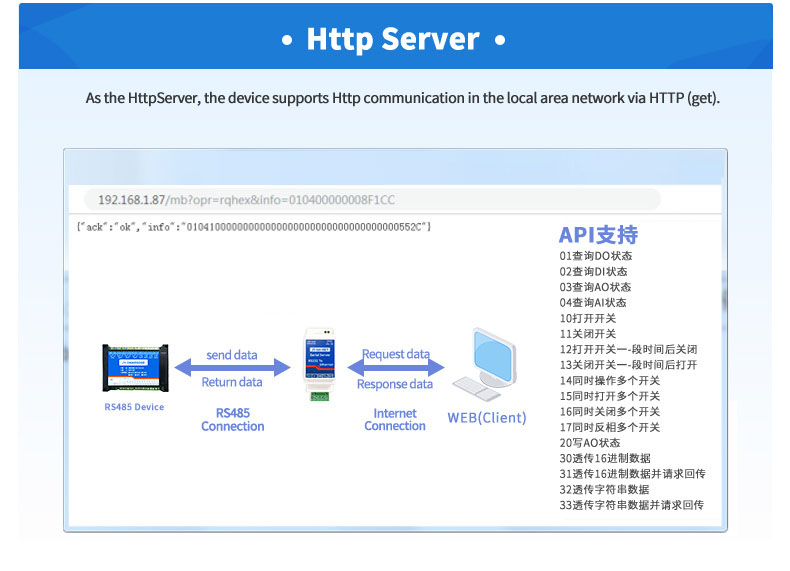Click the 'Response data' arrow label
The width and height of the screenshot is (790, 571).
click(395, 384)
